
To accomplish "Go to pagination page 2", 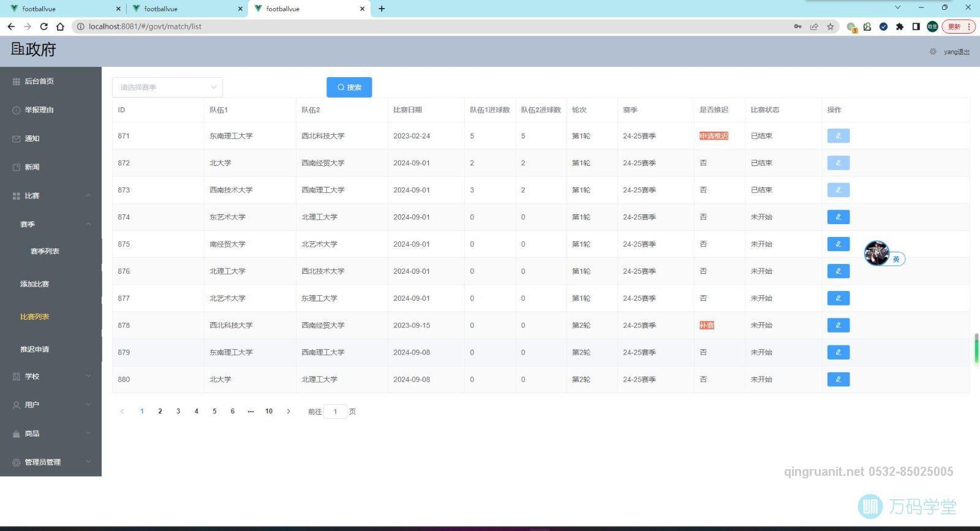I will (x=160, y=412).
